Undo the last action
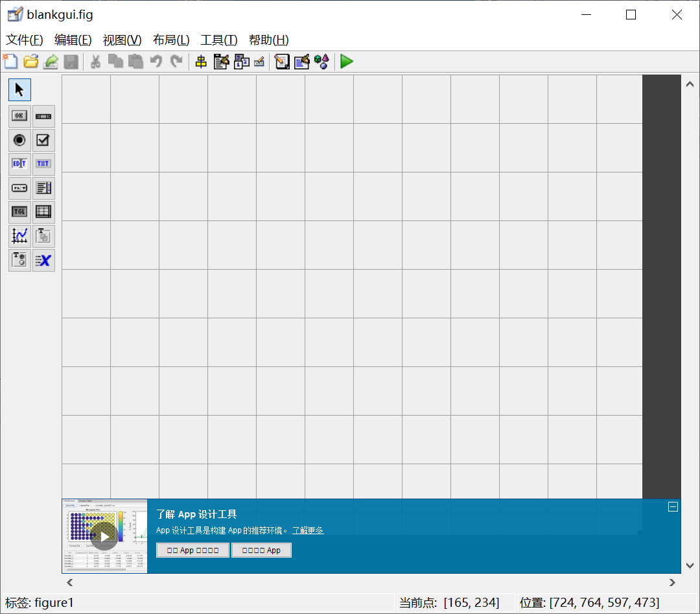Screen dimensions: 700x614 tap(156, 61)
